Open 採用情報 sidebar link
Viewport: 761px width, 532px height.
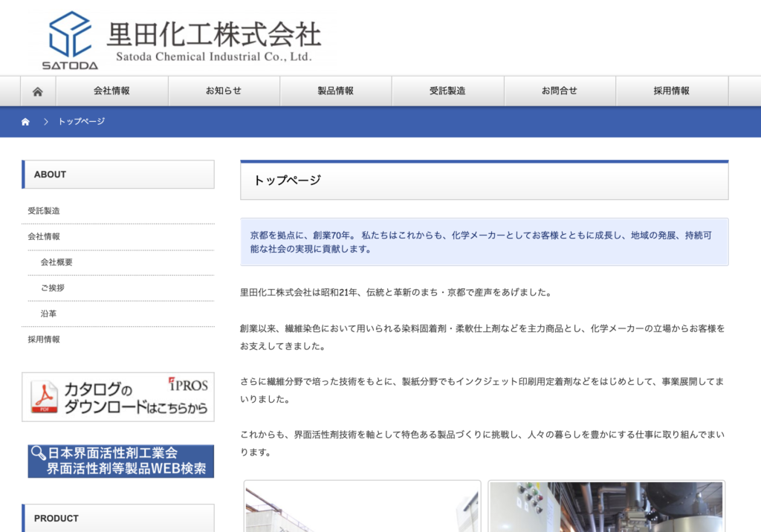pos(44,340)
